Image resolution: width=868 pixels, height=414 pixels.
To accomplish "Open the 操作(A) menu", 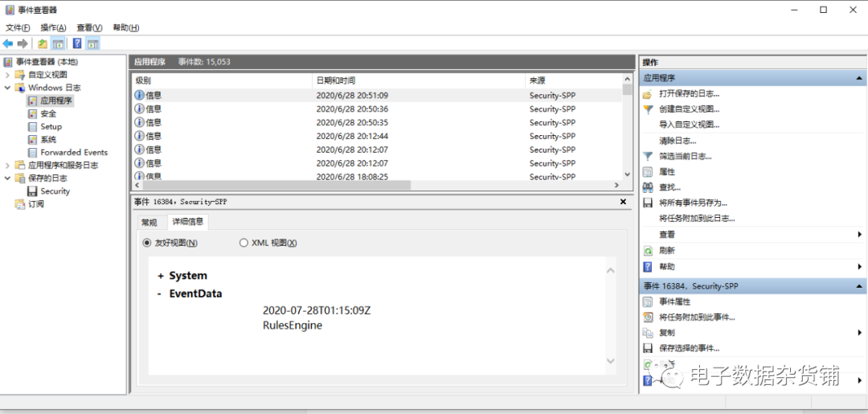I will coord(53,27).
